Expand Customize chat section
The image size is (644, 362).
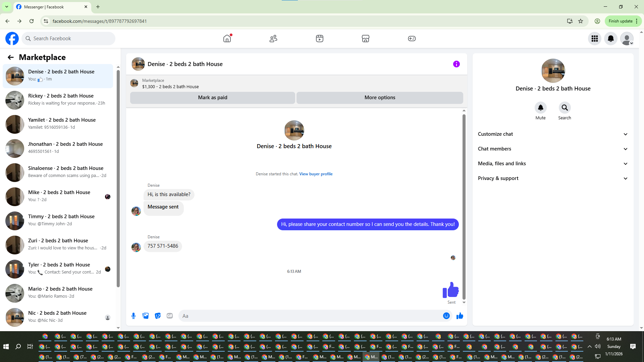(553, 134)
